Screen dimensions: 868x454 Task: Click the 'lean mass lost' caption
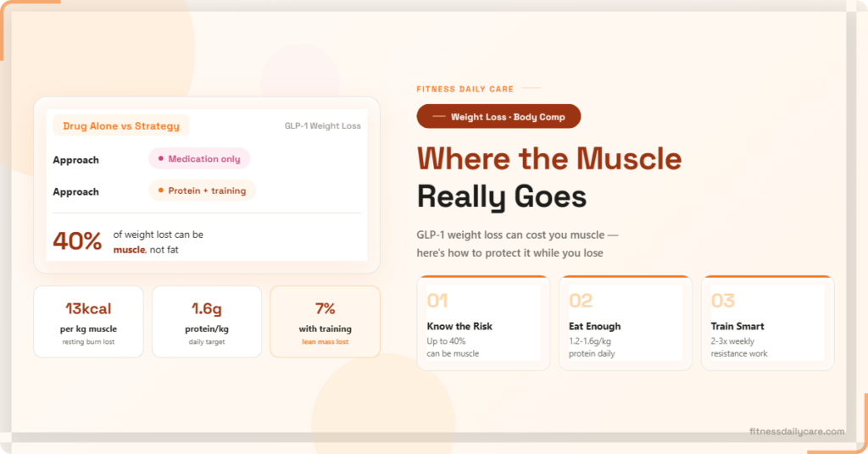click(x=325, y=341)
